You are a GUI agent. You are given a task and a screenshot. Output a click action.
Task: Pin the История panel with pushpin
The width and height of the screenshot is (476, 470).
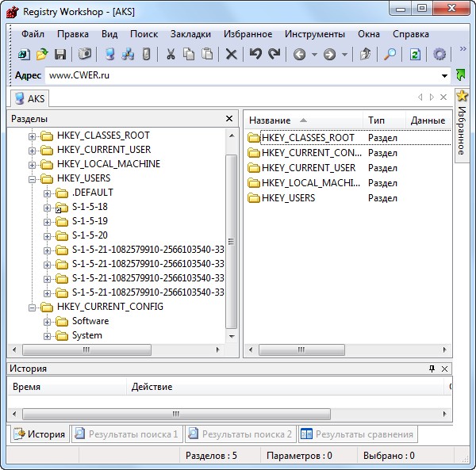click(x=432, y=369)
